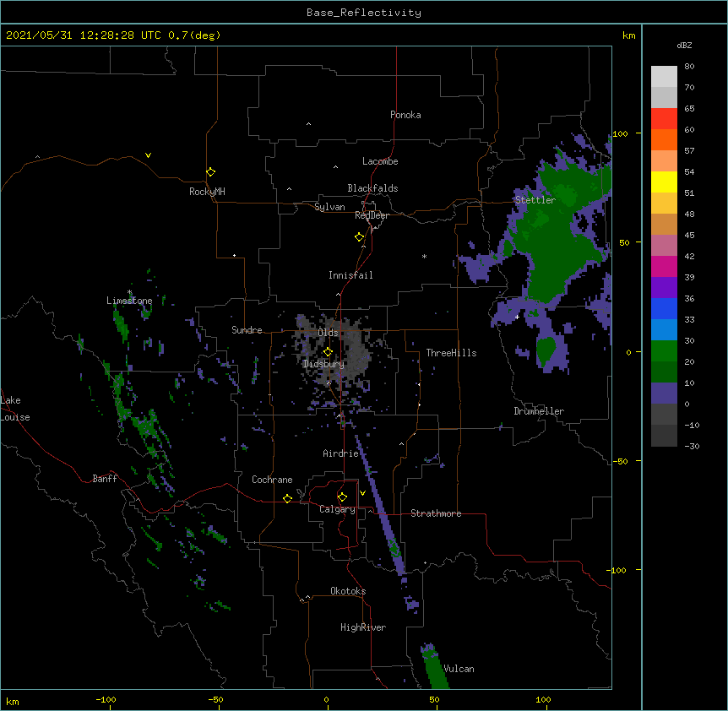The height and width of the screenshot is (711, 728).
Task: Click the -50 tick label on bottom axis
Action: [215, 700]
